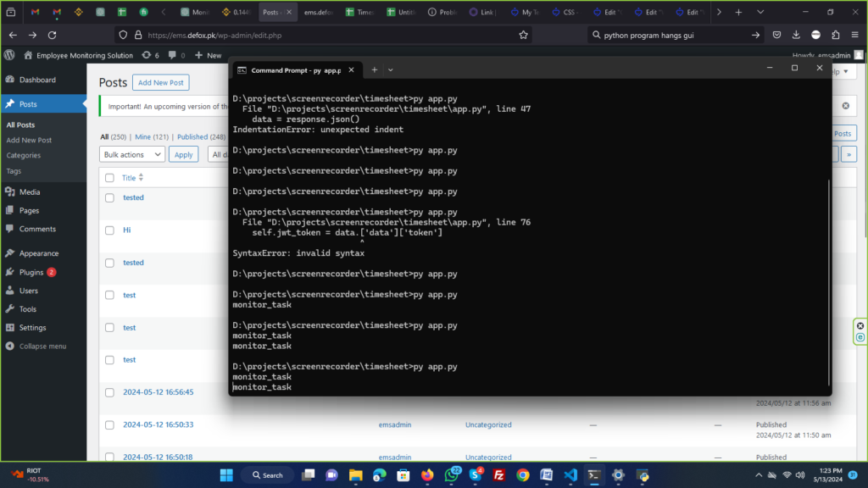This screenshot has height=488, width=868.
Task: Open FileZilla from the taskbar
Action: [x=500, y=475]
